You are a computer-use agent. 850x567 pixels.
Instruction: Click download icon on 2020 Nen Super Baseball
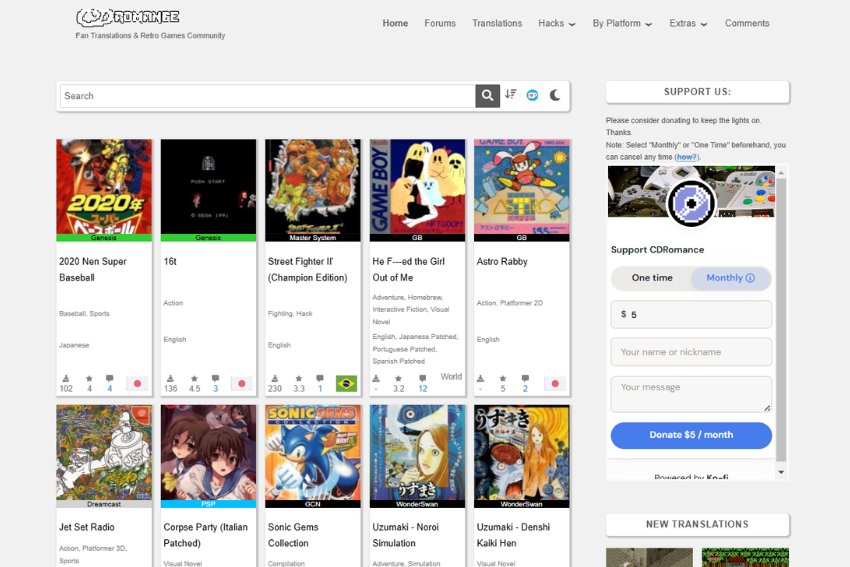pos(66,378)
